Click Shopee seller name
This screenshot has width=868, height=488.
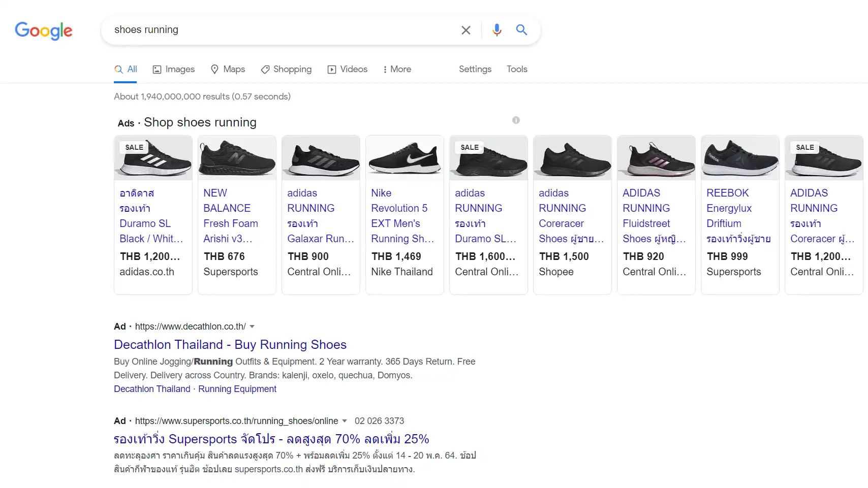(556, 272)
